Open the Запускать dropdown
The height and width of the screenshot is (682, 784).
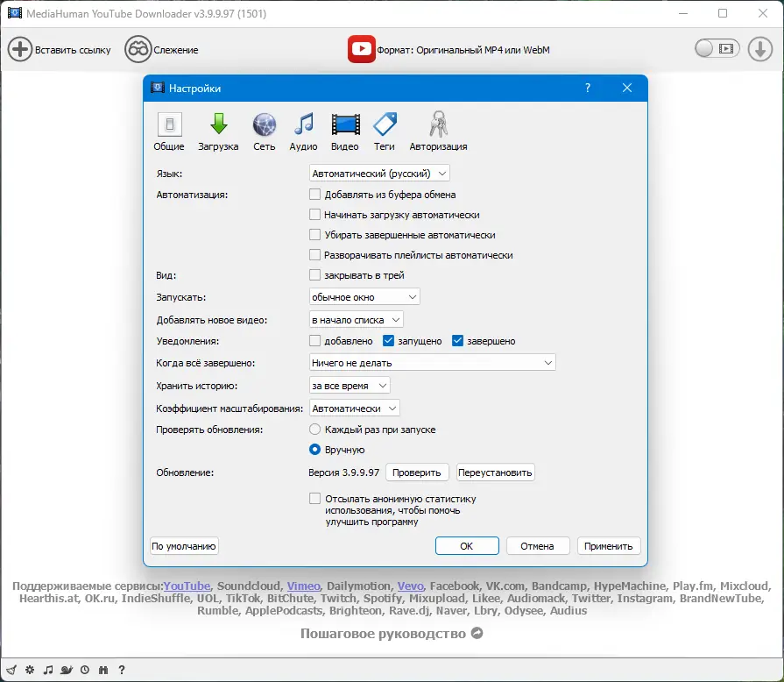(x=364, y=296)
